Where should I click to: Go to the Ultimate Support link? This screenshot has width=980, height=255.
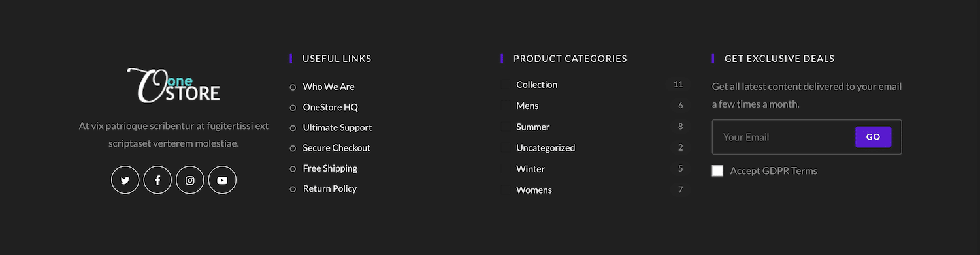[338, 127]
